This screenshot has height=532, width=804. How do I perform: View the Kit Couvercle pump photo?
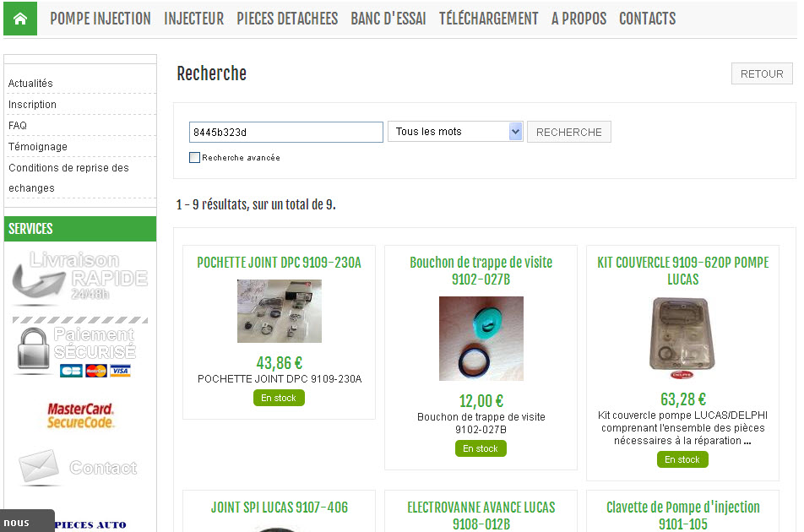click(x=682, y=337)
